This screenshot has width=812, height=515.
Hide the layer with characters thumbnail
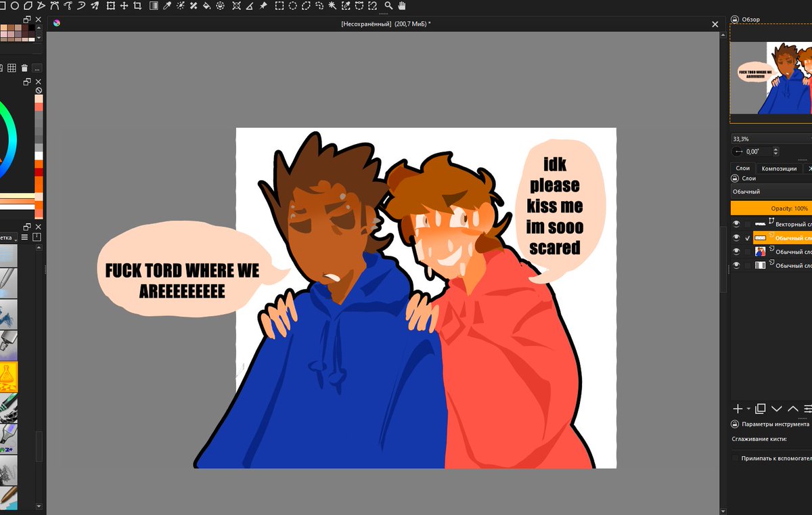pos(736,252)
